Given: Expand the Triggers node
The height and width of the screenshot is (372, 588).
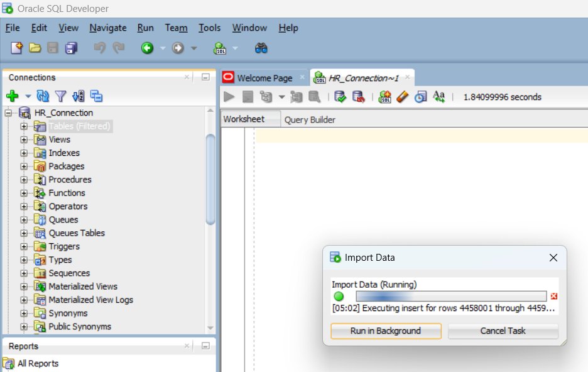Looking at the screenshot, I should [x=24, y=246].
